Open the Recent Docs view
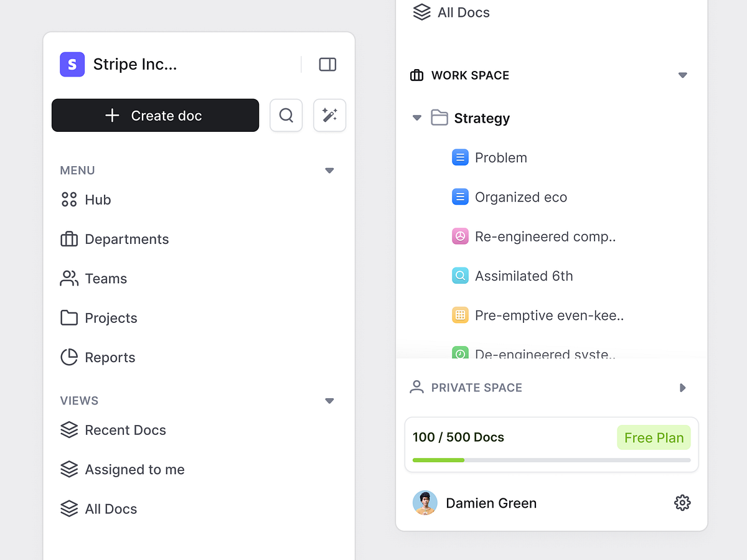The width and height of the screenshot is (747, 560). click(x=125, y=430)
